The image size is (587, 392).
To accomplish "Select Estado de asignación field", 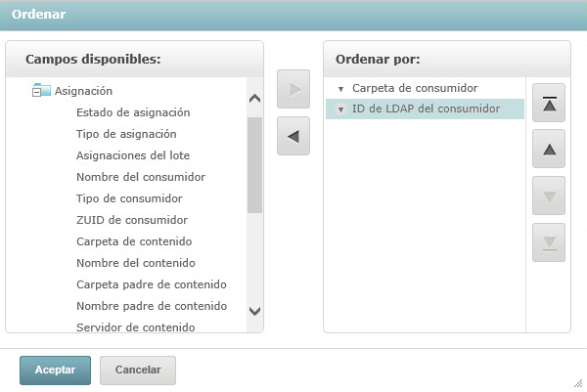I will [x=133, y=112].
